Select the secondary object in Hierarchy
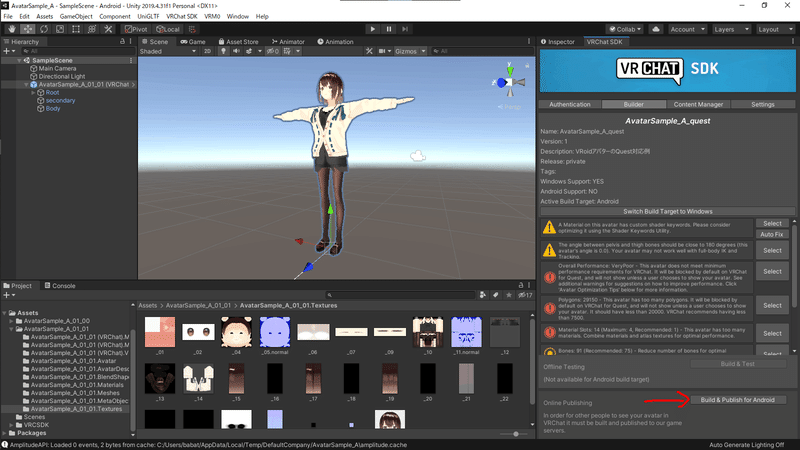This screenshot has width=800, height=450. 60,101
